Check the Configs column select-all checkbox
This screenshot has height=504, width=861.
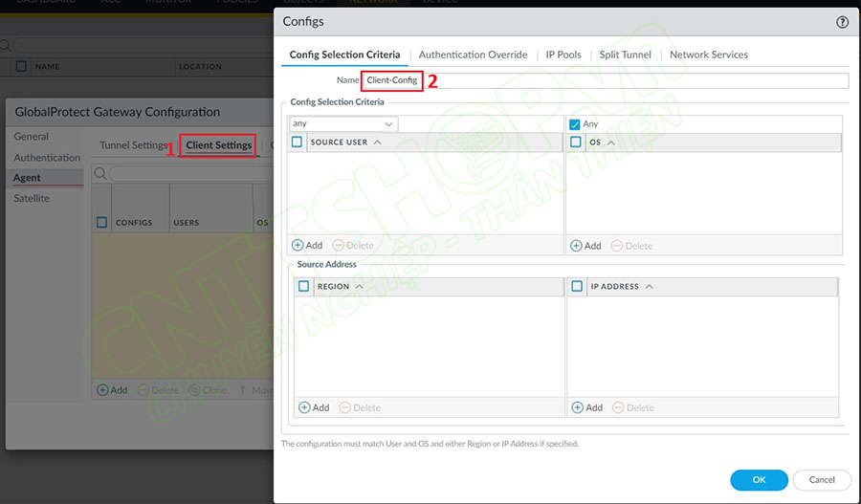[101, 222]
